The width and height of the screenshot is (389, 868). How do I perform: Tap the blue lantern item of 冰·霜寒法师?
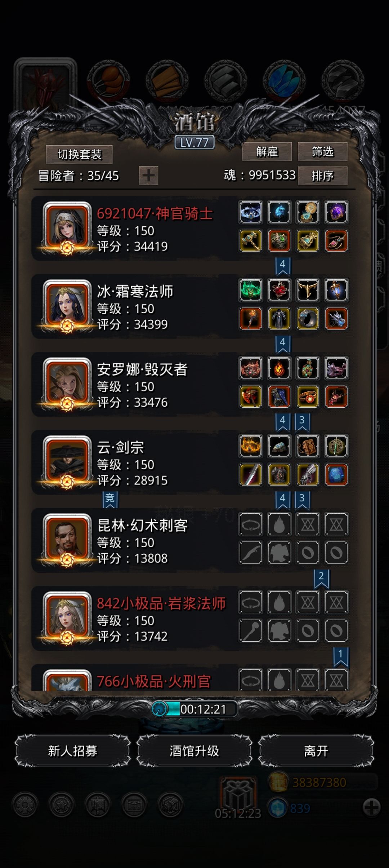(x=336, y=290)
